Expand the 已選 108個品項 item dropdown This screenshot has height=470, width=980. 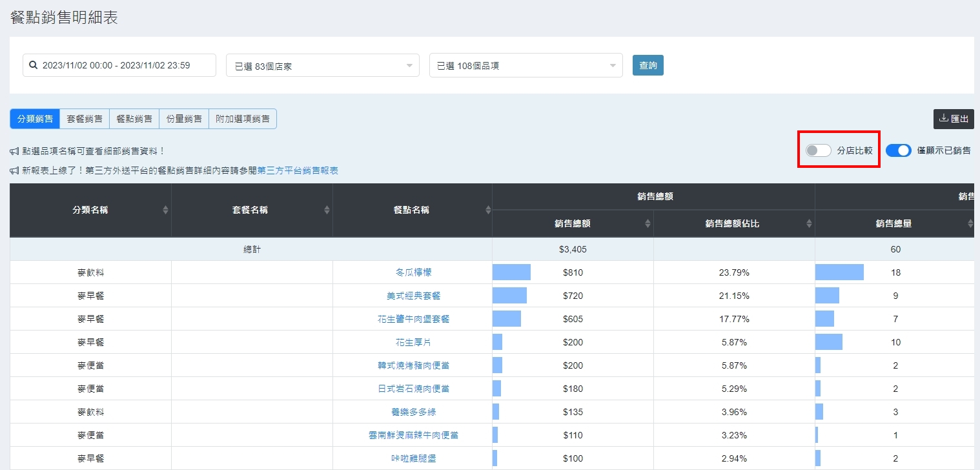click(x=526, y=65)
